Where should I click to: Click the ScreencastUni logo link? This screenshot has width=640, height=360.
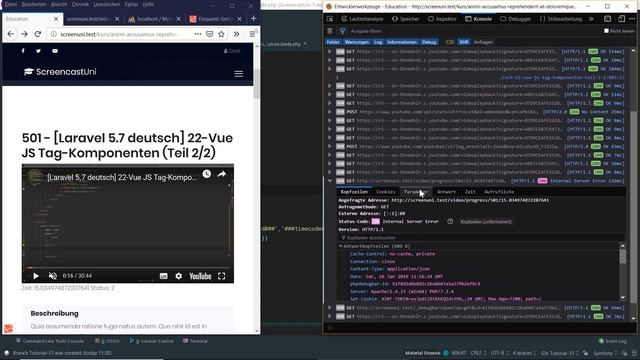[60, 72]
